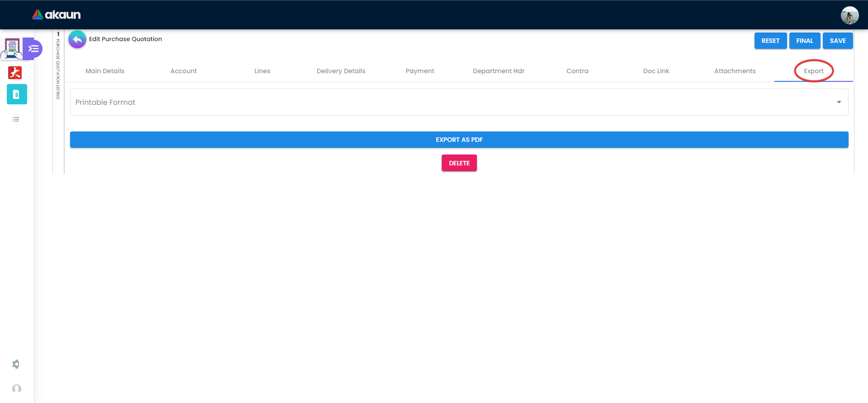Open the Lines tab
Viewport: 868px width, 403px height.
click(262, 71)
